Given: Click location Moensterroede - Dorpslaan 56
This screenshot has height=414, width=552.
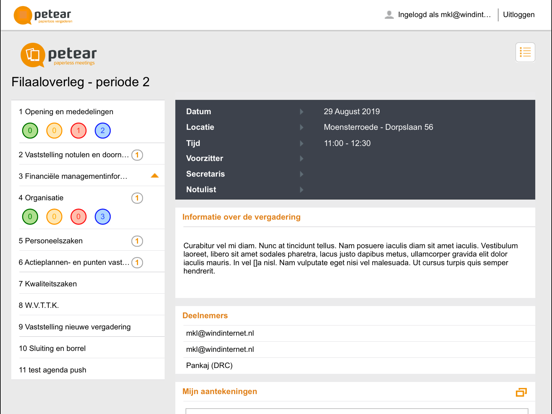Looking at the screenshot, I should (378, 127).
